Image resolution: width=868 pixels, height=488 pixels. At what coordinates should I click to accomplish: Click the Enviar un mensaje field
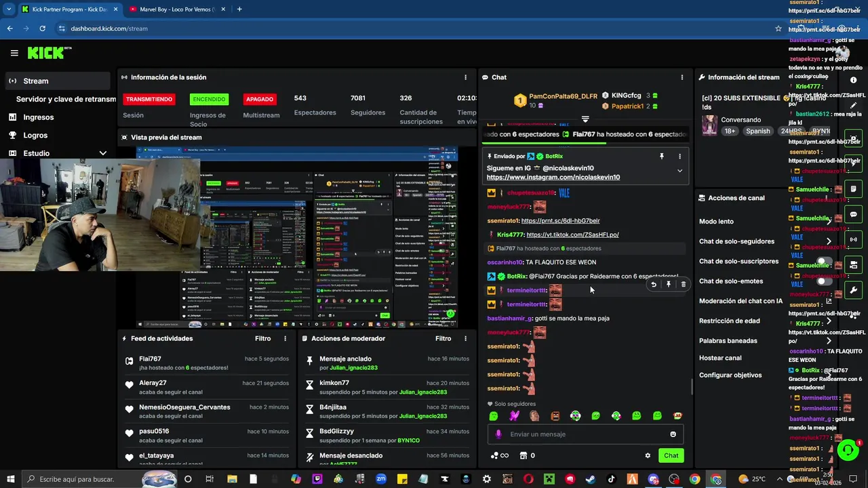coord(585,434)
